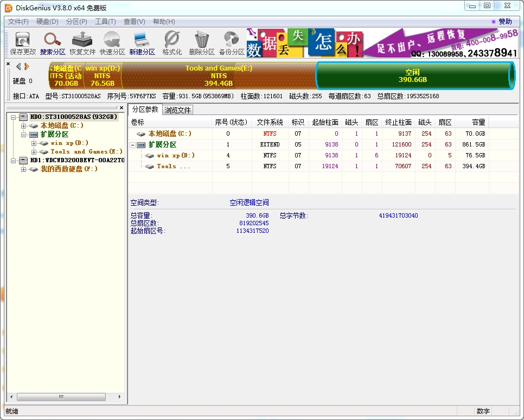524x420 pixels.
Task: Click the 赞助 sponsor link
Action: point(505,21)
